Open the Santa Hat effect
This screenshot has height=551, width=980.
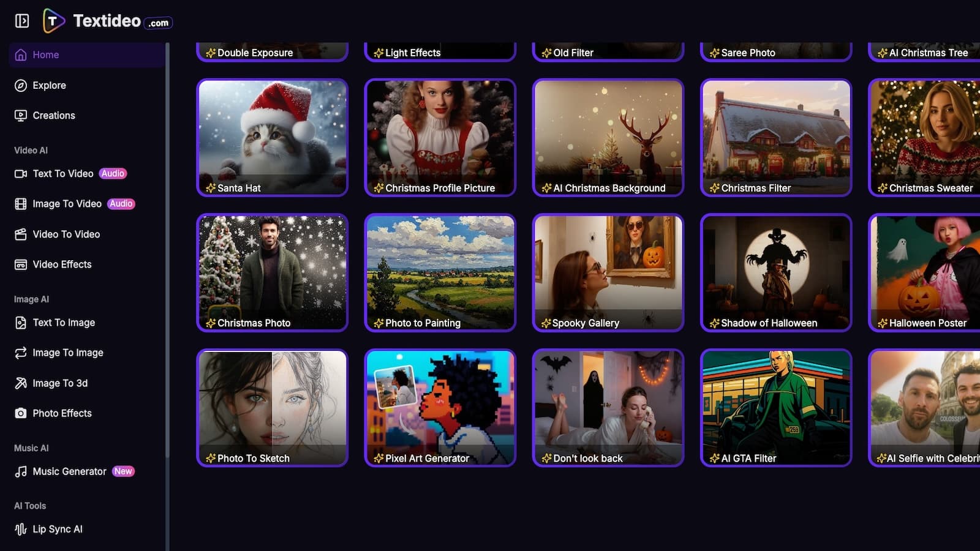[x=271, y=138]
